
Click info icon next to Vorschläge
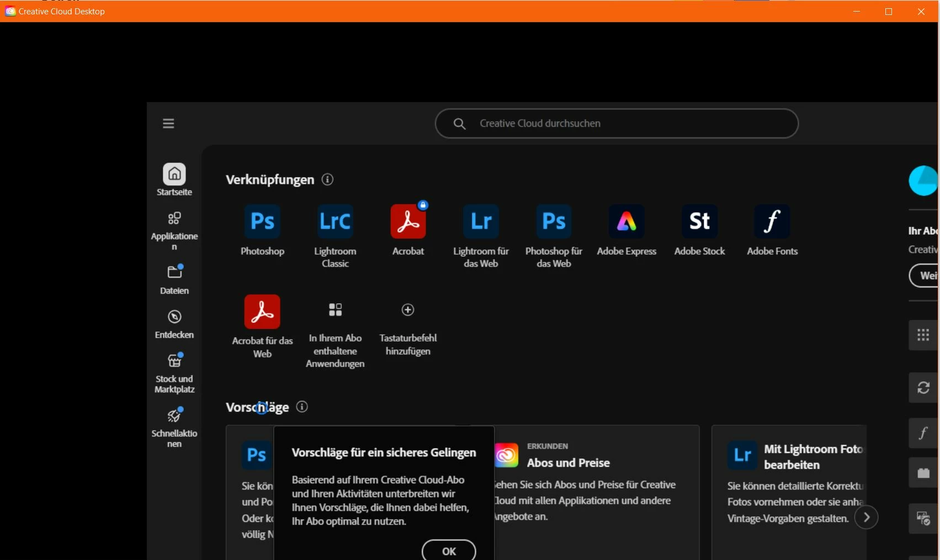coord(302,407)
